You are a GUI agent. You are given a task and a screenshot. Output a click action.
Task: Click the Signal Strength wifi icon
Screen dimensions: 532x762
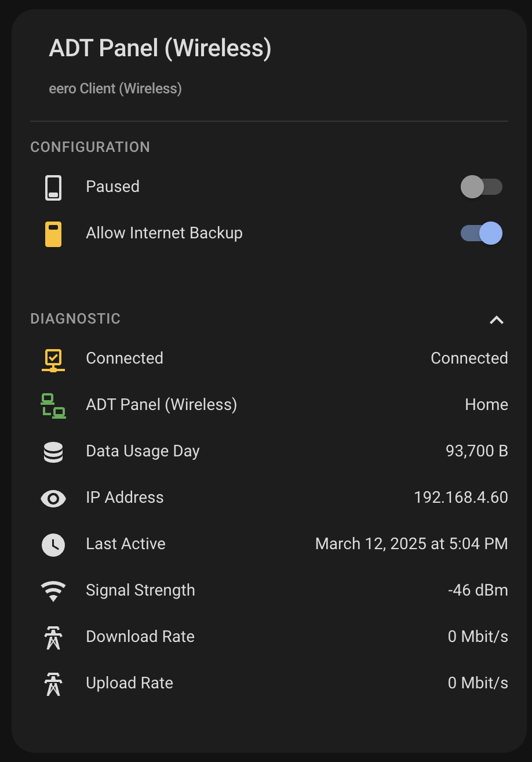pos(53,591)
